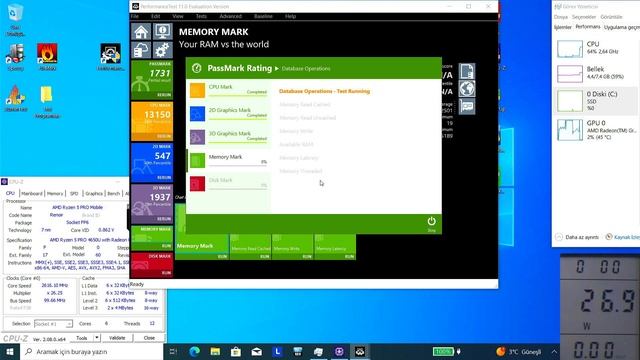Viewport: 640px width, 360px height.
Task: Open Microsoft Edge from taskbar
Action: tap(195, 351)
